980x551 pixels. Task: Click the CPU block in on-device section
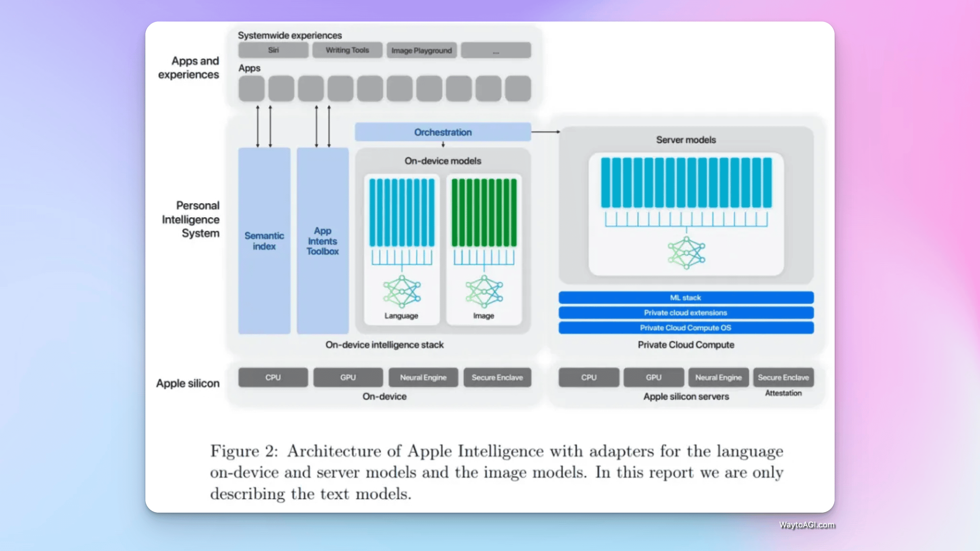(272, 377)
